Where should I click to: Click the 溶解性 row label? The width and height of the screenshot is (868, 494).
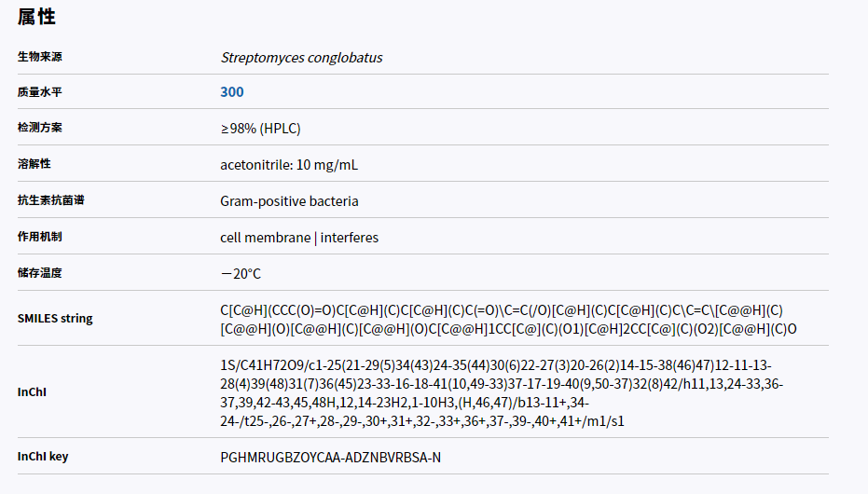coord(34,164)
